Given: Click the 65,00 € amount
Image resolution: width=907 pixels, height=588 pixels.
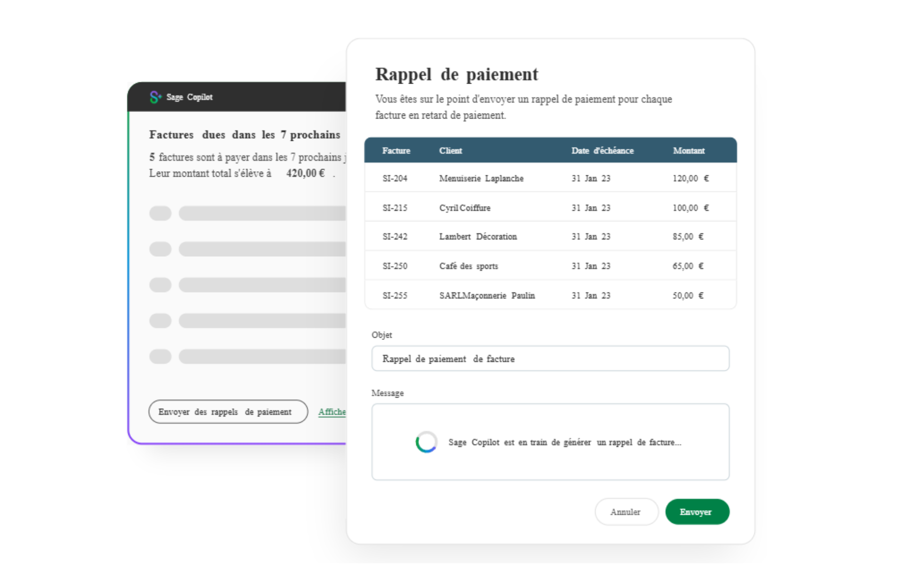Looking at the screenshot, I should coord(688,266).
